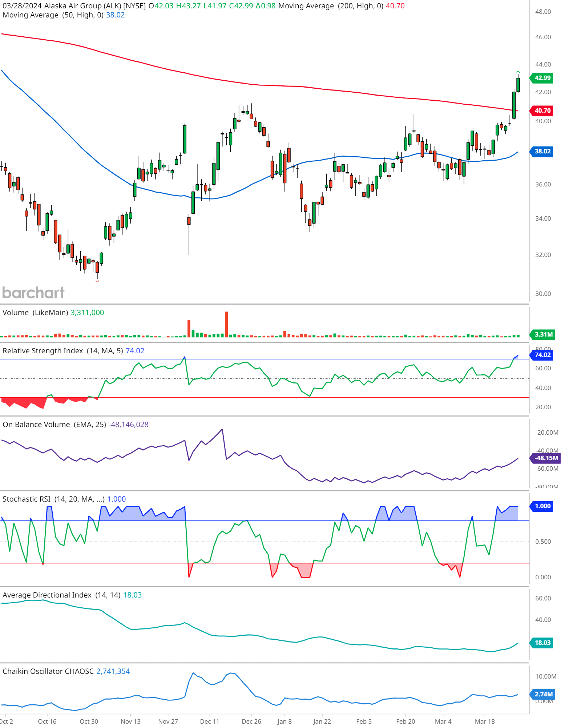Click the Oct 16 date axis label

click(x=47, y=721)
